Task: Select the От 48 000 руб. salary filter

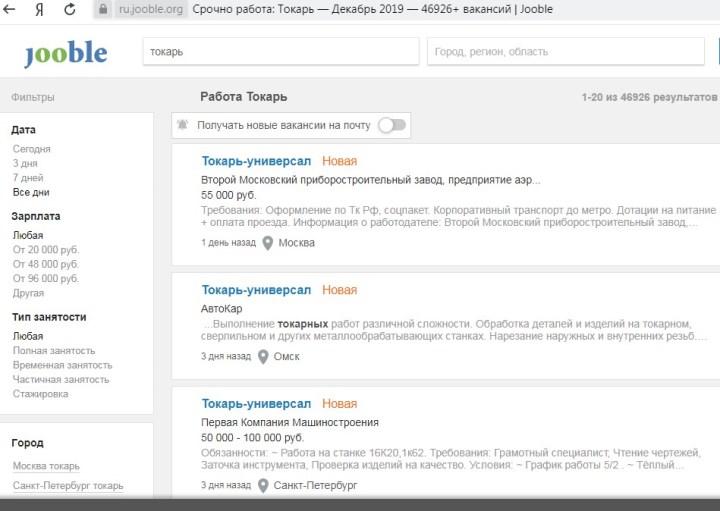Action: (45, 264)
